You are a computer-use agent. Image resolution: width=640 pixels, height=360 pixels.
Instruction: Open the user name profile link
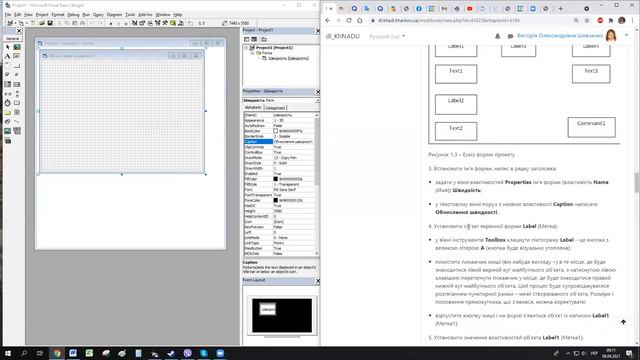(560, 36)
